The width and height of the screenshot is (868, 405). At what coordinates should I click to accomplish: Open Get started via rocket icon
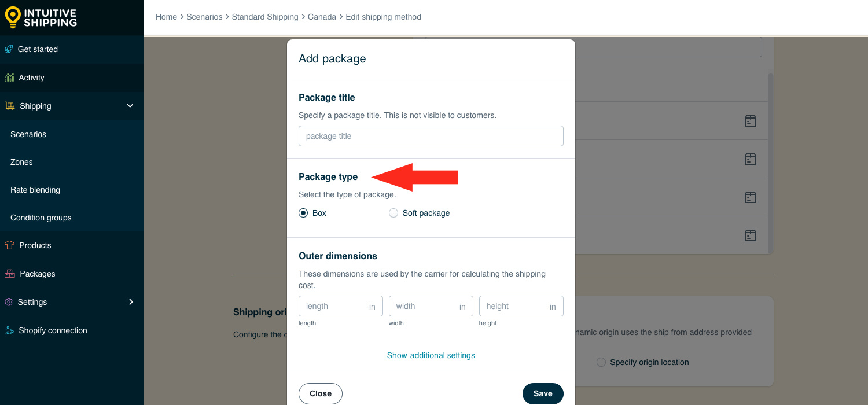coord(9,49)
